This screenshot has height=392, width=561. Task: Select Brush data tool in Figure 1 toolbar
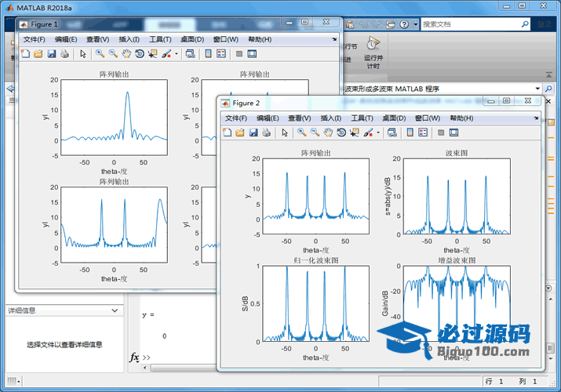point(166,54)
